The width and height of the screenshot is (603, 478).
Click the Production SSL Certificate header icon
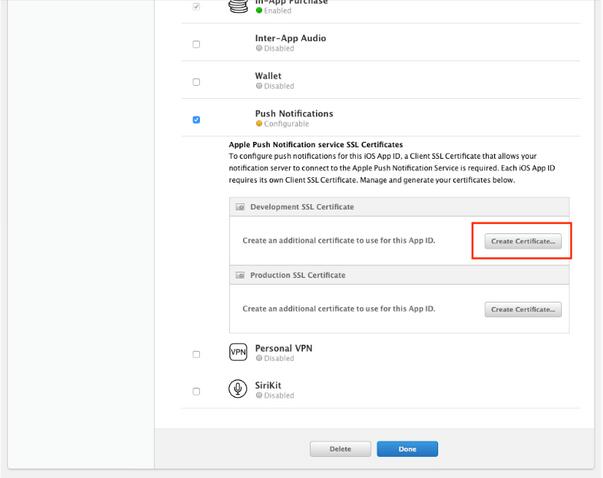click(x=240, y=274)
